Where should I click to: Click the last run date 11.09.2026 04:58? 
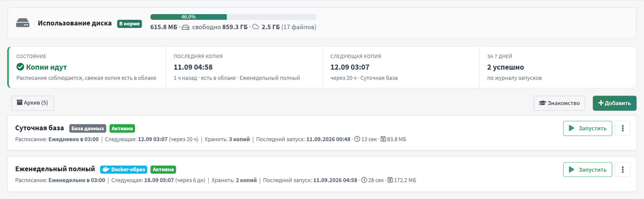335,180
